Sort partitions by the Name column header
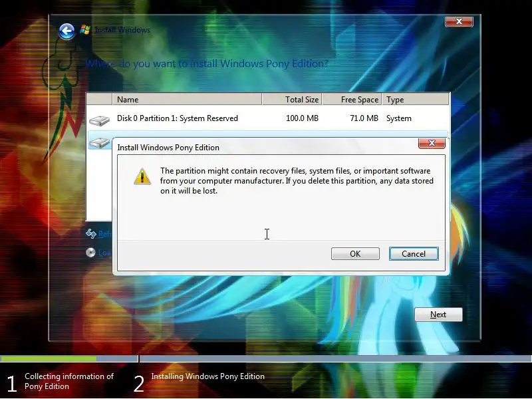Screen dimensions: 532x399 pyautogui.click(x=187, y=99)
